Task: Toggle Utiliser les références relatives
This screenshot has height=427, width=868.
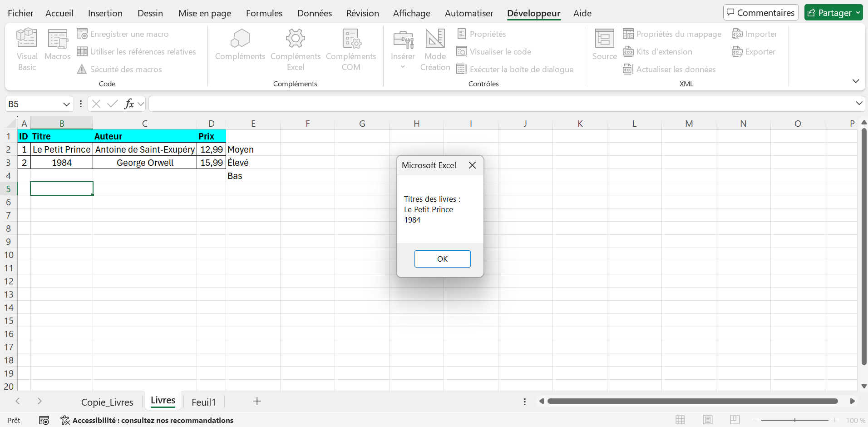Action: pos(136,52)
